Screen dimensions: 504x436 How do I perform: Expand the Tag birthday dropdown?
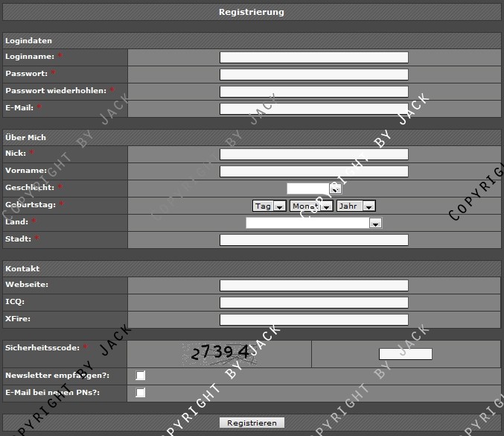pos(269,206)
